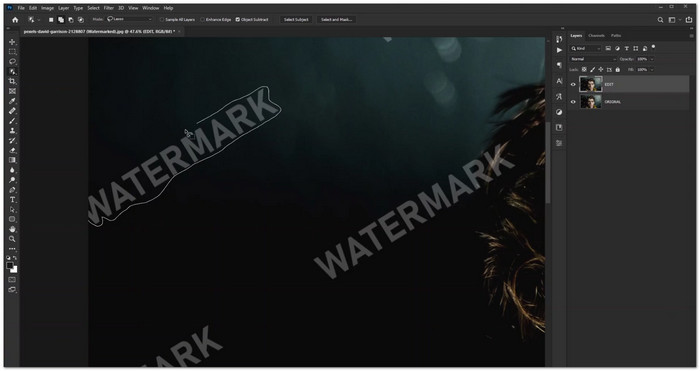Select the Rectangular Marquee tool

12,52
